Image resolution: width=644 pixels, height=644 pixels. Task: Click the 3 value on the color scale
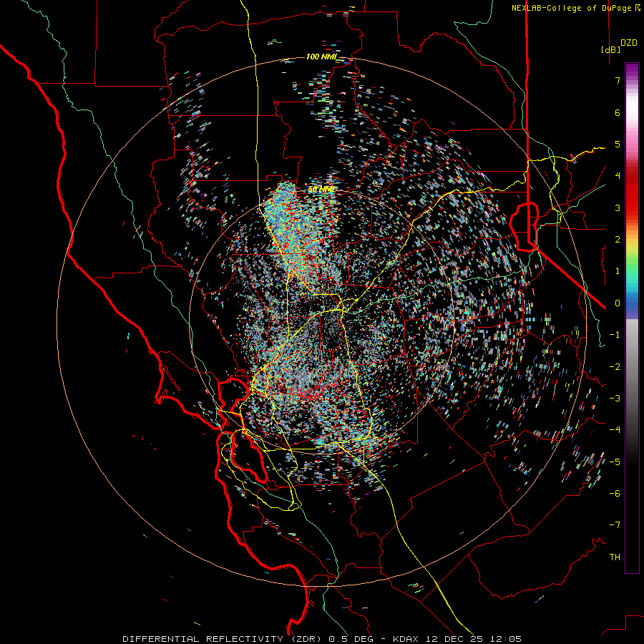click(618, 208)
